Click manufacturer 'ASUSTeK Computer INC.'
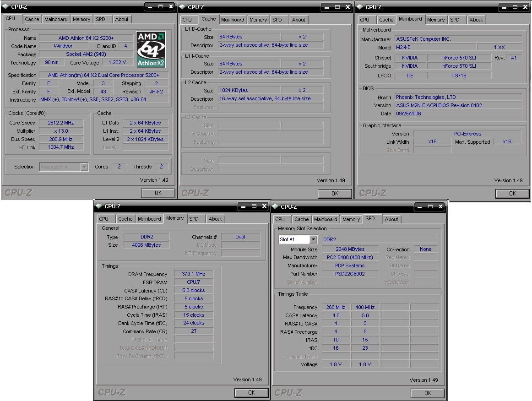Viewport: 532px width, 401px height. click(x=458, y=39)
